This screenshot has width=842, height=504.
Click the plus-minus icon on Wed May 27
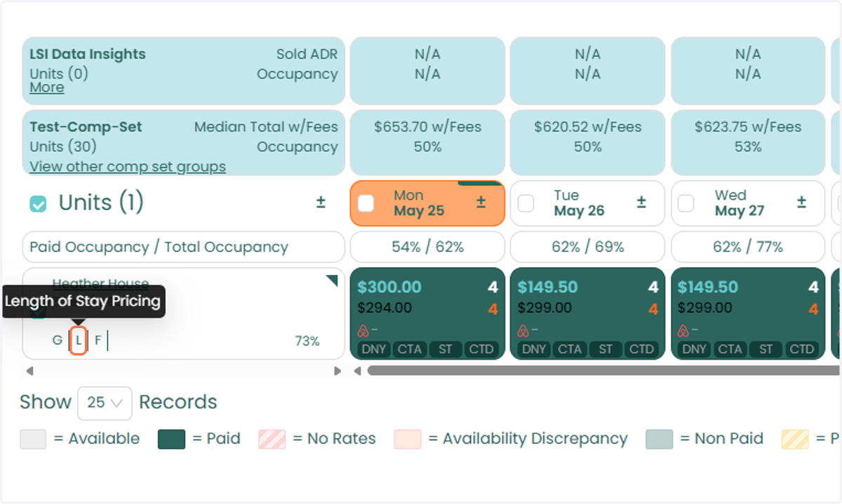coord(801,203)
